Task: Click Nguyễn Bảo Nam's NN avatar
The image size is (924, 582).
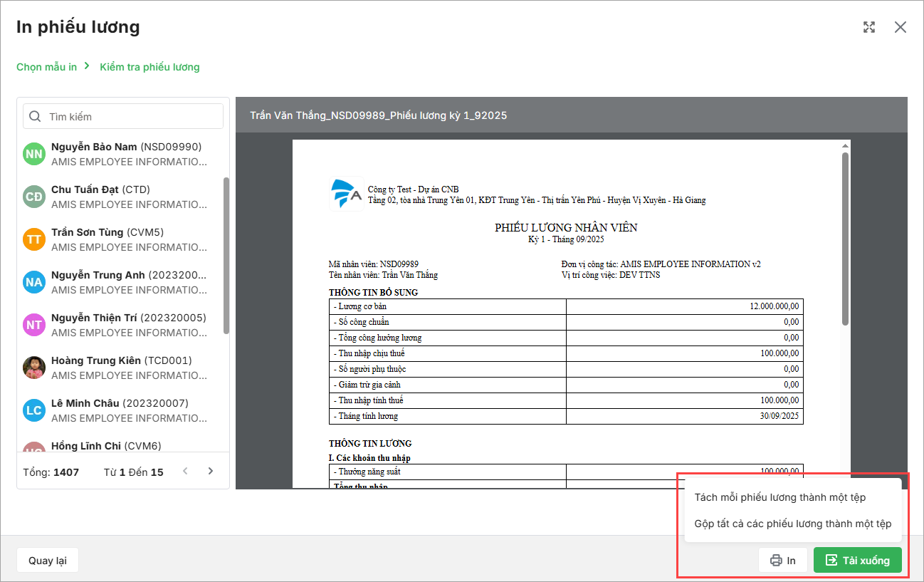Action: (x=34, y=154)
